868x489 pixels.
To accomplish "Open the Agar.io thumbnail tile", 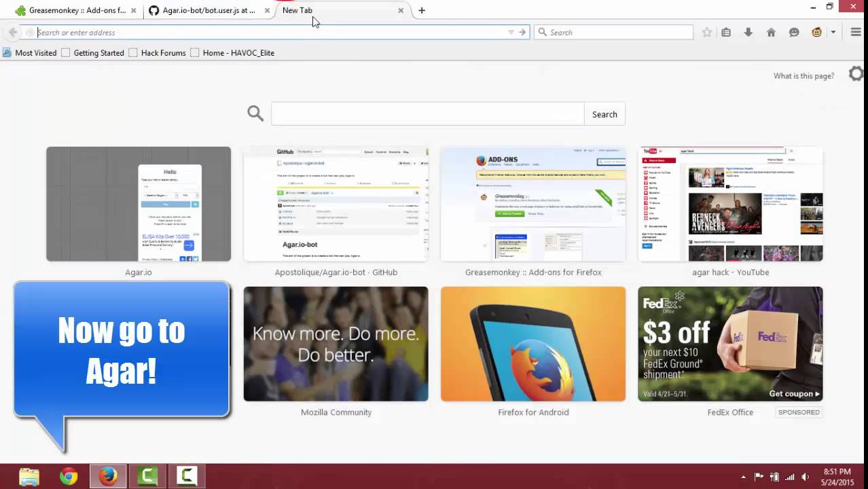I will [x=139, y=204].
